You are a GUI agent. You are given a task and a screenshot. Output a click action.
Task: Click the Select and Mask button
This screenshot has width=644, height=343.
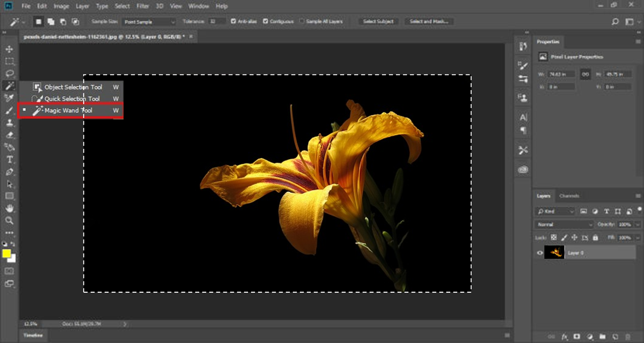(429, 22)
